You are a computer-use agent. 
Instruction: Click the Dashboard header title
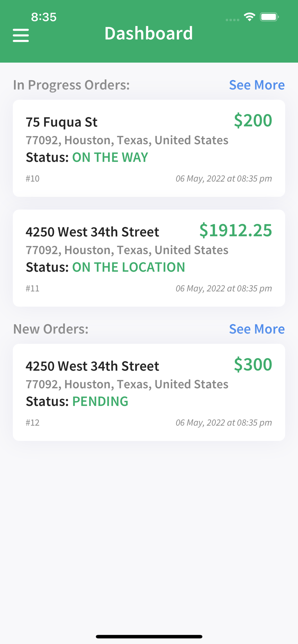pyautogui.click(x=149, y=33)
